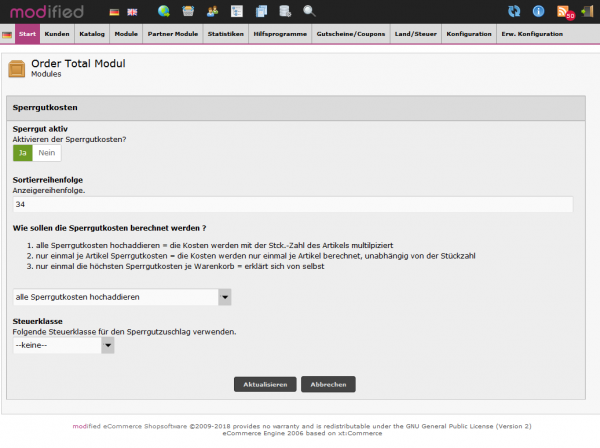Open the blue info icon
The width and height of the screenshot is (600, 448).
539,12
